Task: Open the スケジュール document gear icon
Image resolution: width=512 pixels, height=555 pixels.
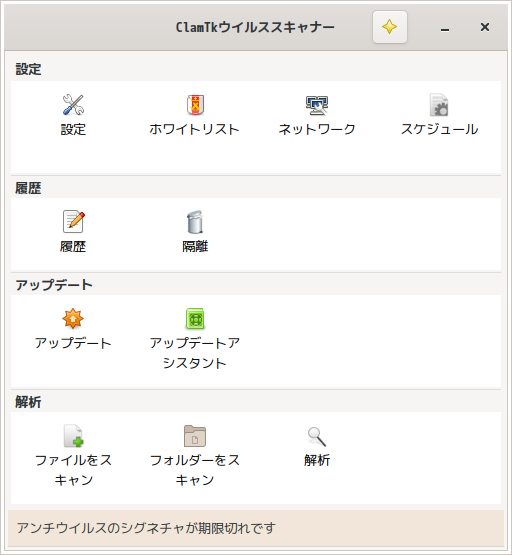Action: (439, 105)
